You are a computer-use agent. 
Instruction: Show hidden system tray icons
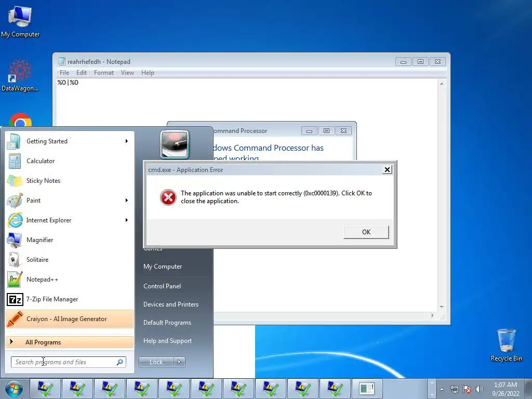coord(442,389)
